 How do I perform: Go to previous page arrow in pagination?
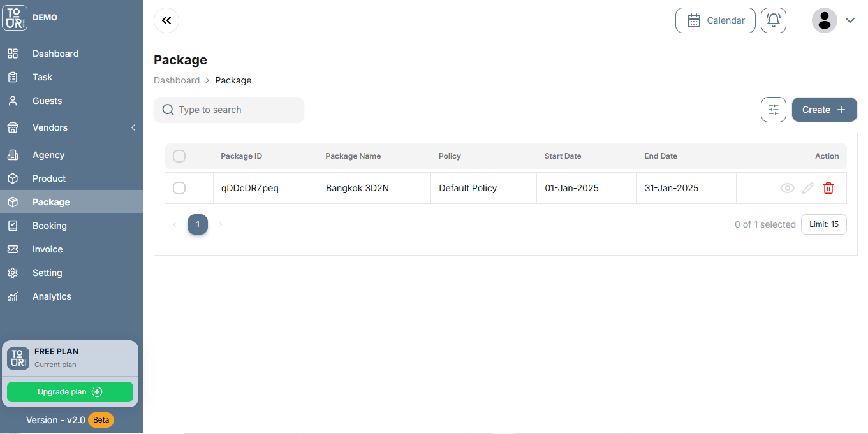[x=175, y=224]
